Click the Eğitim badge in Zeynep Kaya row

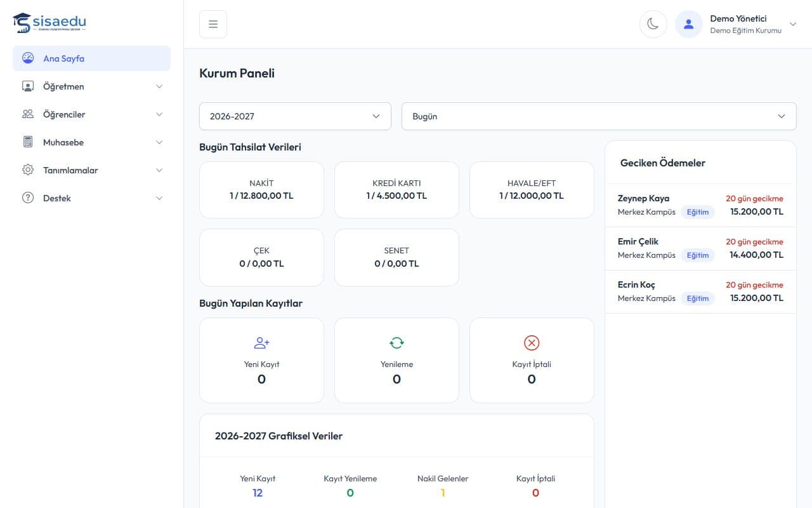pos(698,212)
